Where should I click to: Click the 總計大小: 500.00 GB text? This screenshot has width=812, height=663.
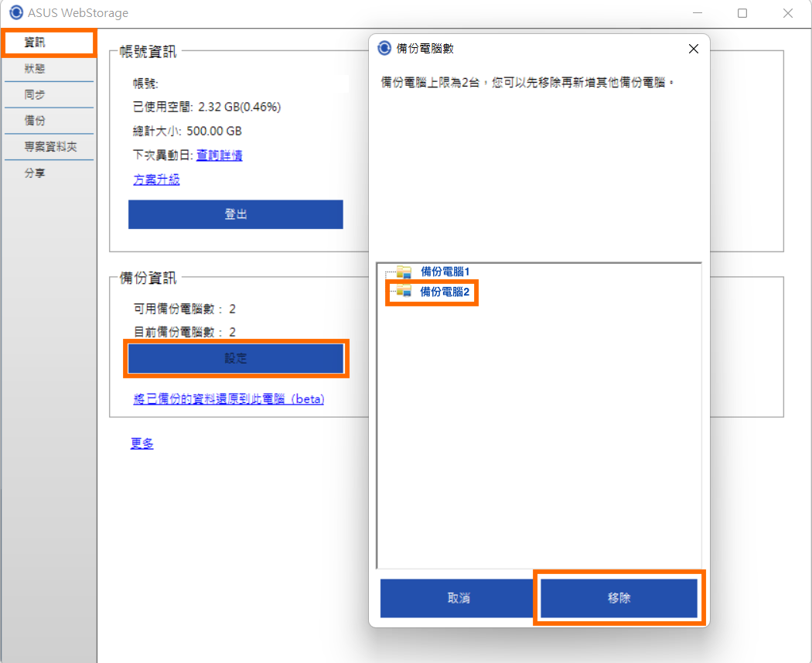pos(187,131)
